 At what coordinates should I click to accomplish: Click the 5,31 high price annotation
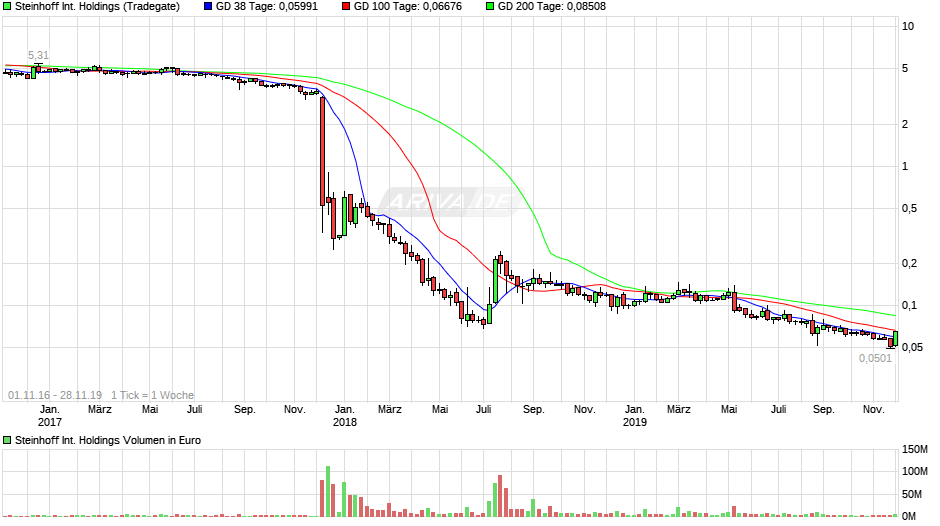pos(38,55)
